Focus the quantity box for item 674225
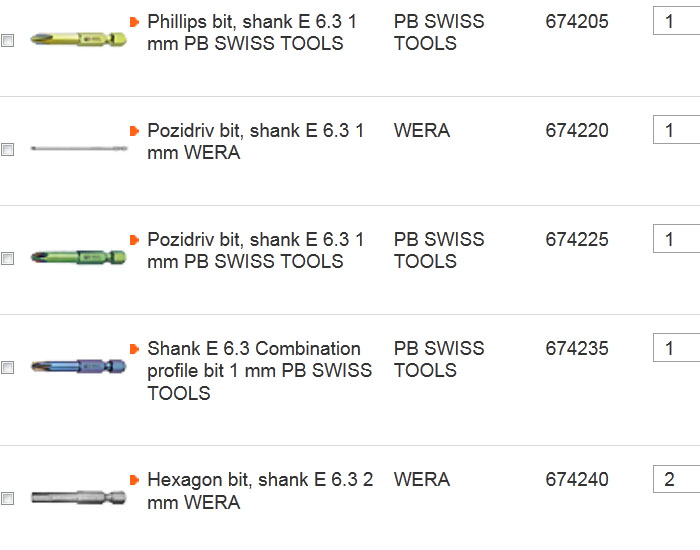The height and width of the screenshot is (550, 700). click(677, 239)
